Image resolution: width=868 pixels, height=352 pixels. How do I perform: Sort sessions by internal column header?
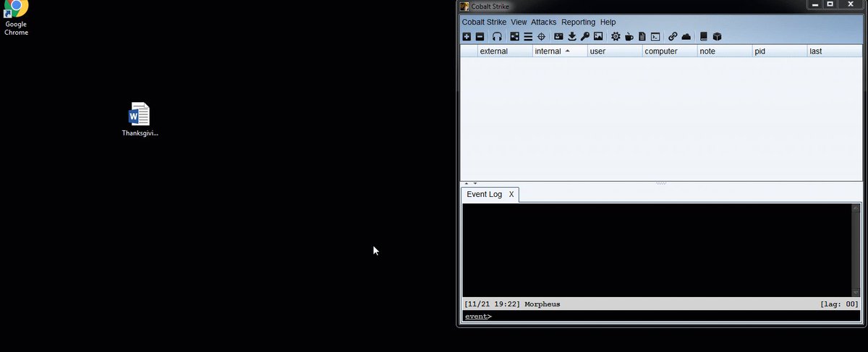(560, 51)
